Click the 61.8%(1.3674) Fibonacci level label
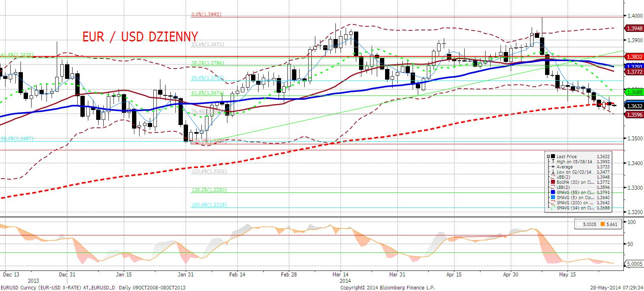Screen dimensions: 644x291 coord(208,93)
